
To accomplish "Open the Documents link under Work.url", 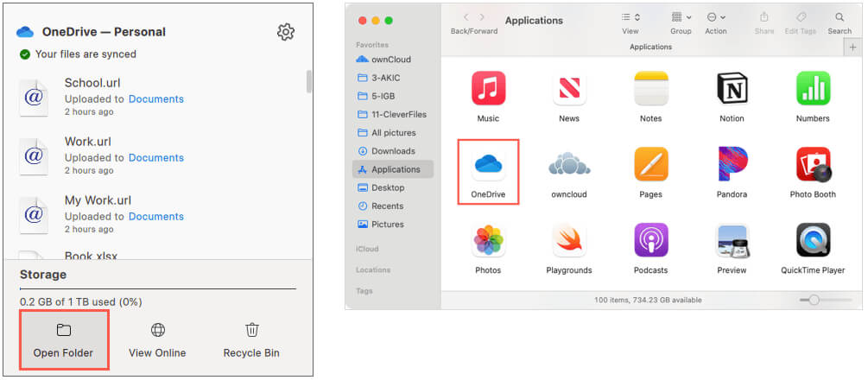I will pyautogui.click(x=156, y=158).
